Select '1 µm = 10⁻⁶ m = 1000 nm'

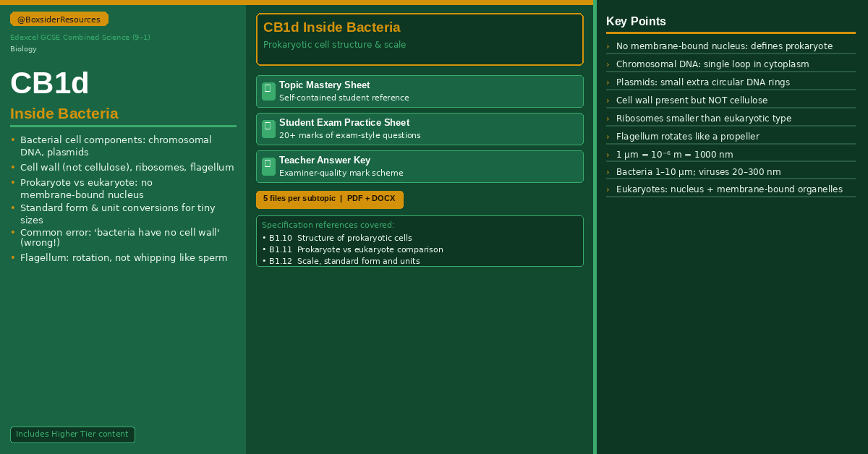pos(674,155)
